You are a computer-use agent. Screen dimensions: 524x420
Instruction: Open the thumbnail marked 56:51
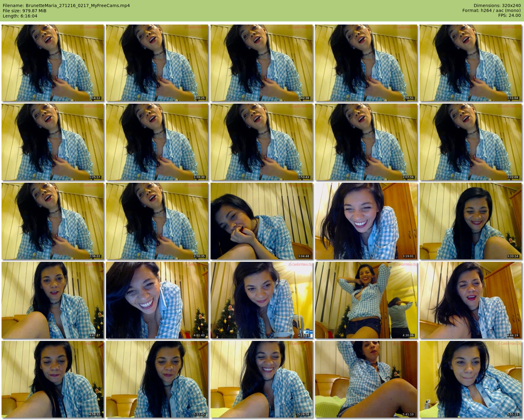tap(366, 63)
